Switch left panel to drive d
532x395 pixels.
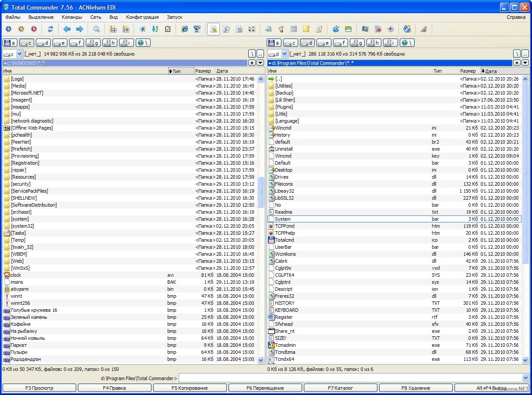[43, 43]
